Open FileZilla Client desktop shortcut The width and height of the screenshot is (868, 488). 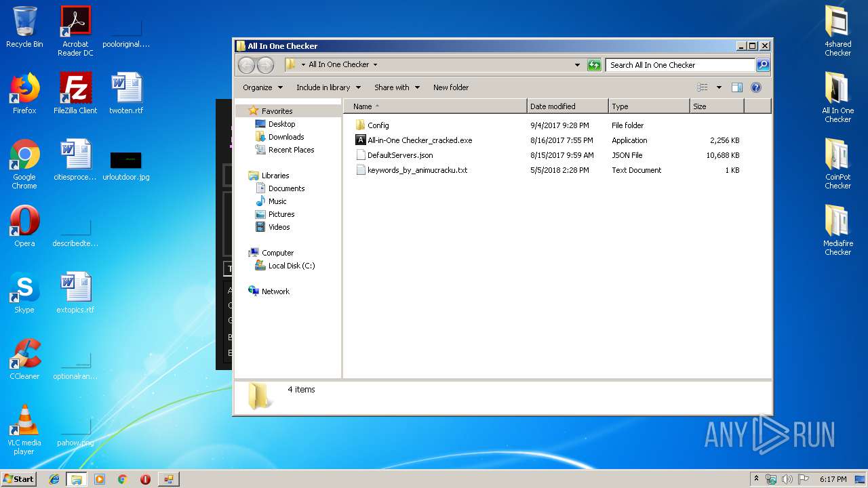[x=75, y=94]
